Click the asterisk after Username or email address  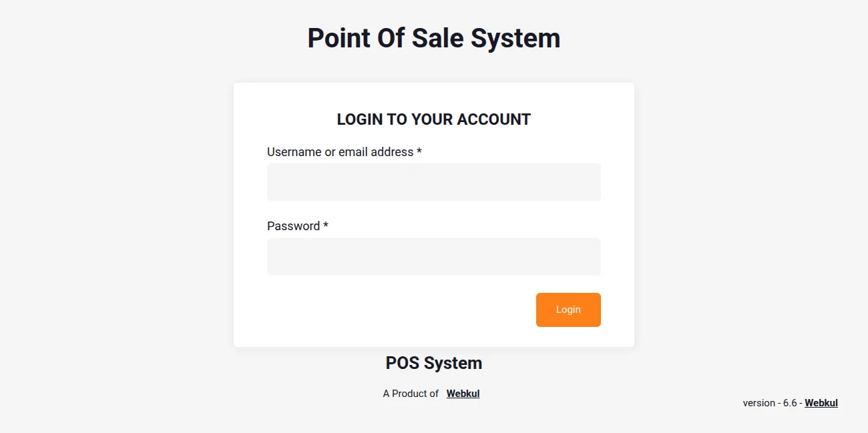[x=419, y=151]
